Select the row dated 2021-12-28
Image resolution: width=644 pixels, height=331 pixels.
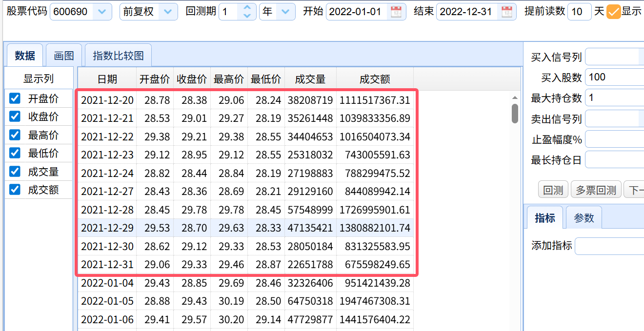pos(246,210)
